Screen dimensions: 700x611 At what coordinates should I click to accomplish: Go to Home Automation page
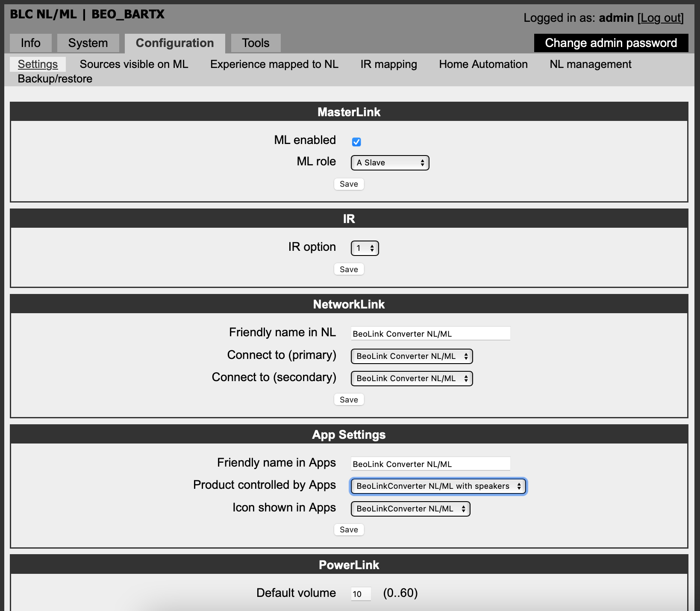click(483, 64)
